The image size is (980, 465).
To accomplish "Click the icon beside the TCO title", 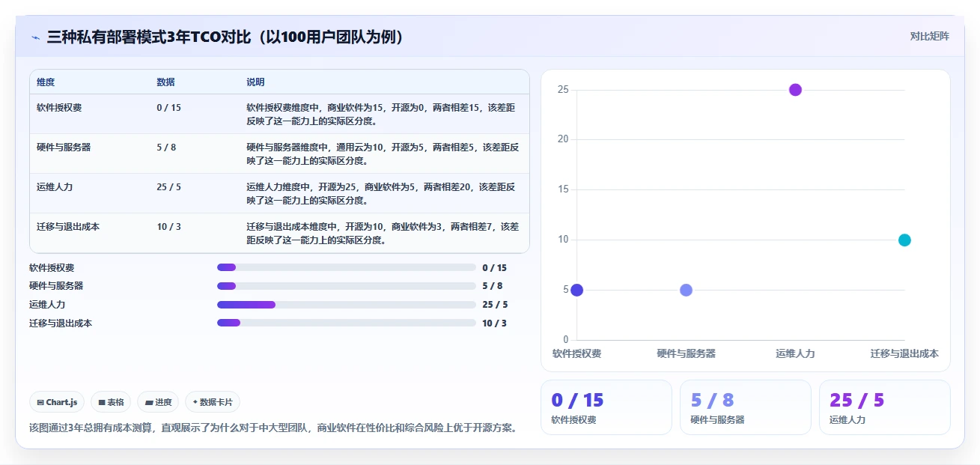I will 35,37.
